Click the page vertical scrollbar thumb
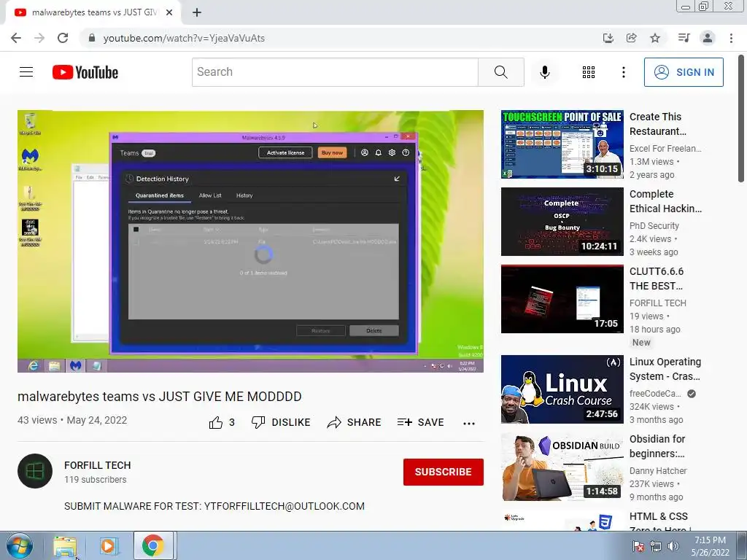The image size is (747, 560). pyautogui.click(x=741, y=118)
